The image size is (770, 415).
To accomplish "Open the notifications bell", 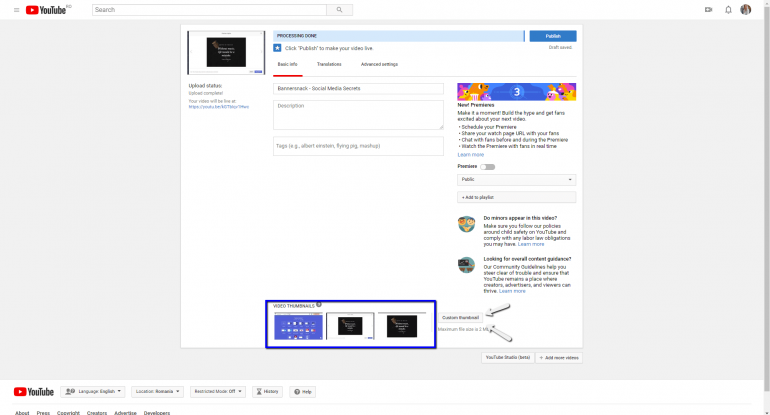I will (x=728, y=10).
